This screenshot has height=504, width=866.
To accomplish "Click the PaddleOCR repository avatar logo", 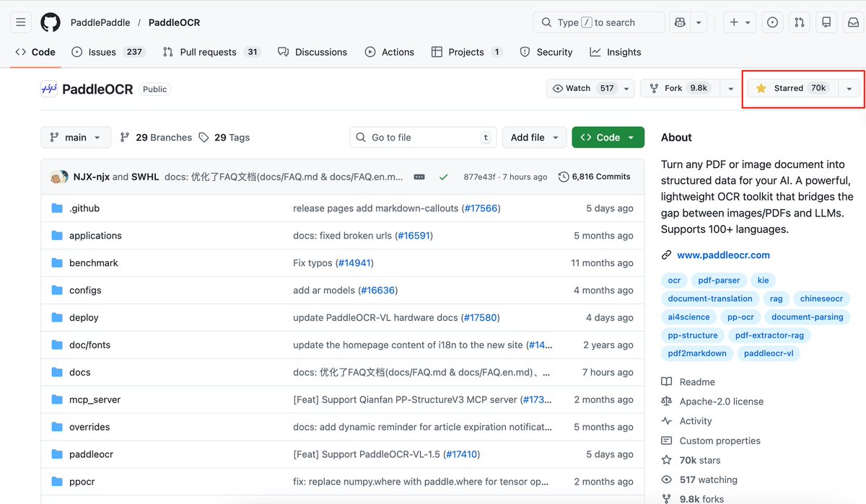I will (x=48, y=89).
